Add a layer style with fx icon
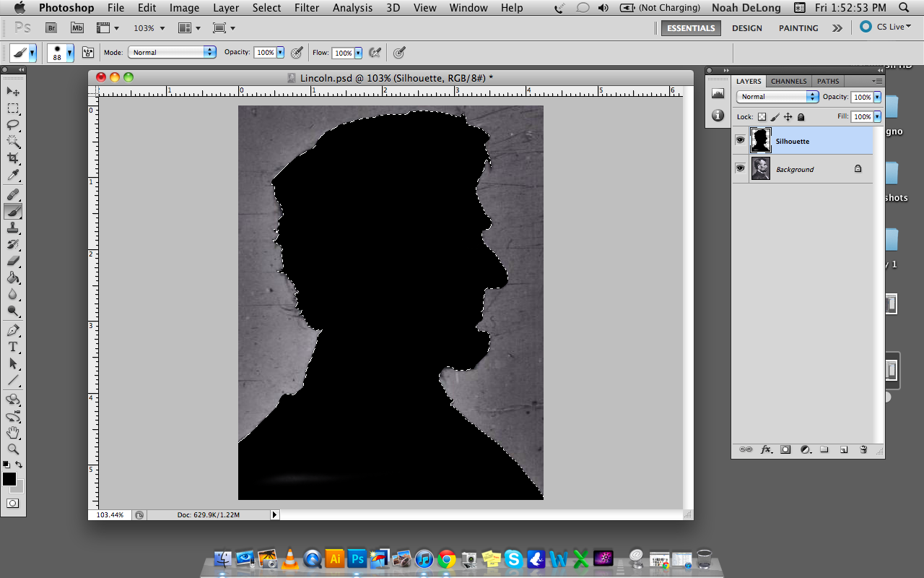 click(766, 449)
